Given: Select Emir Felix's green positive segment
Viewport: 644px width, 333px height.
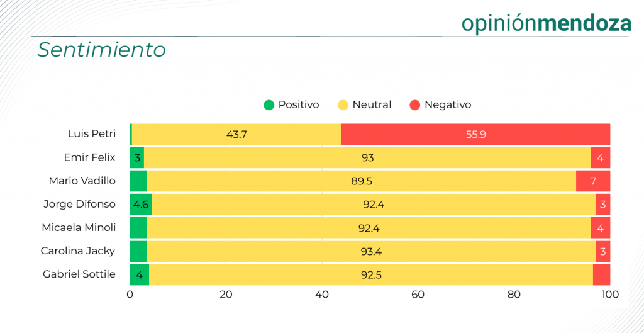Looking at the screenshot, I should tap(136, 157).
